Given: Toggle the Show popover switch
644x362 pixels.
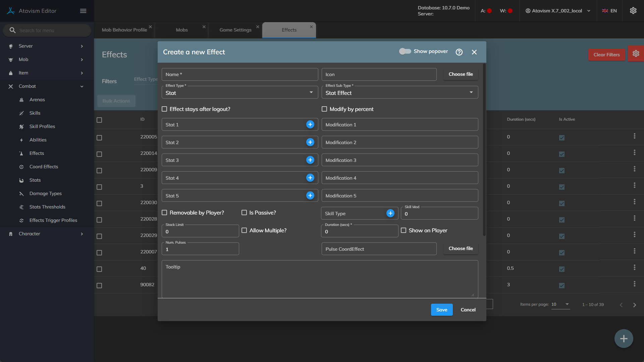Looking at the screenshot, I should coord(405,51).
